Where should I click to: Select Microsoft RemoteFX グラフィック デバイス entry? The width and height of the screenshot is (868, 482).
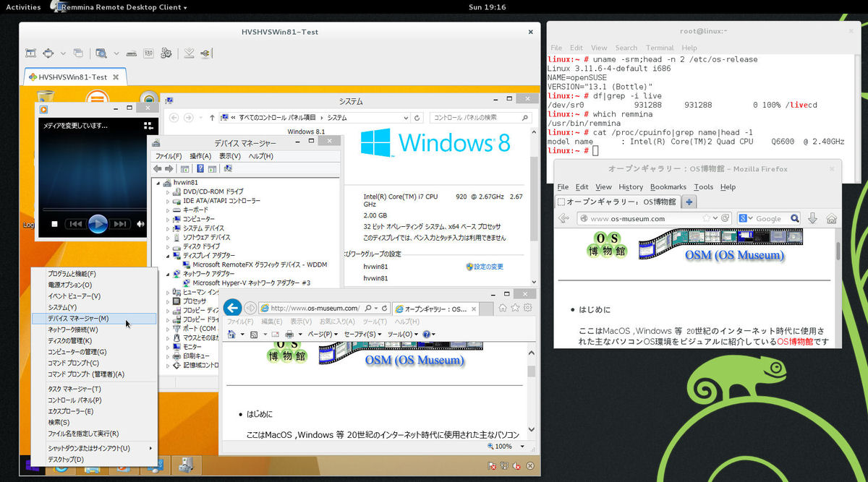(x=253, y=264)
